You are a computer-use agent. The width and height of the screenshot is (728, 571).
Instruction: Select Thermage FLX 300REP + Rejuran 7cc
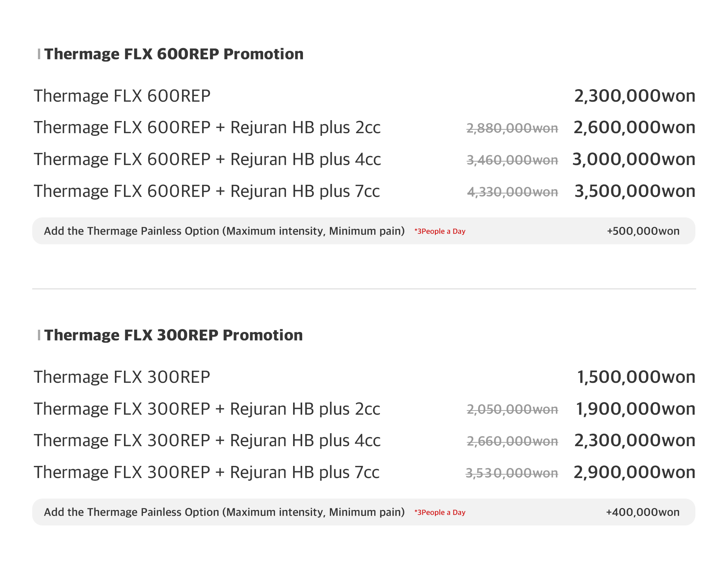pos(207,473)
